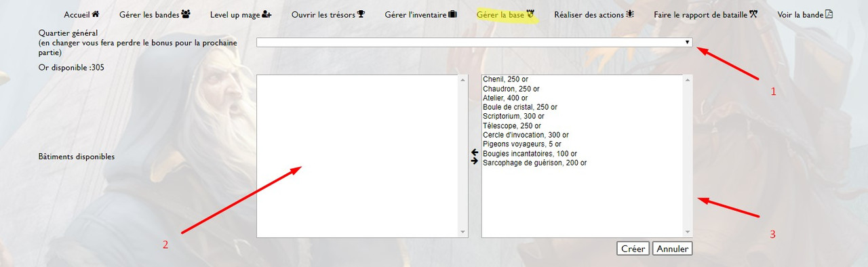
Task: Click up arrow of left list scrollbar
Action: pos(463,80)
